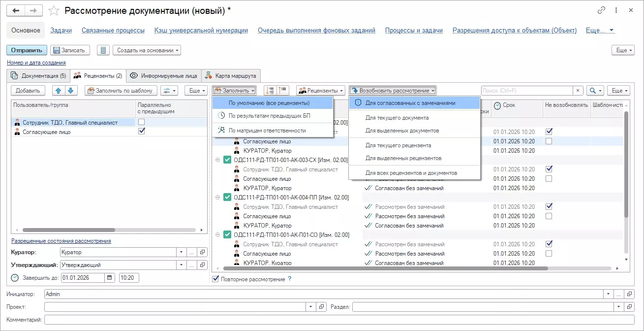The width and height of the screenshot is (644, 331).
Task: Select По матрицам ответственности menu item
Action: (267, 131)
